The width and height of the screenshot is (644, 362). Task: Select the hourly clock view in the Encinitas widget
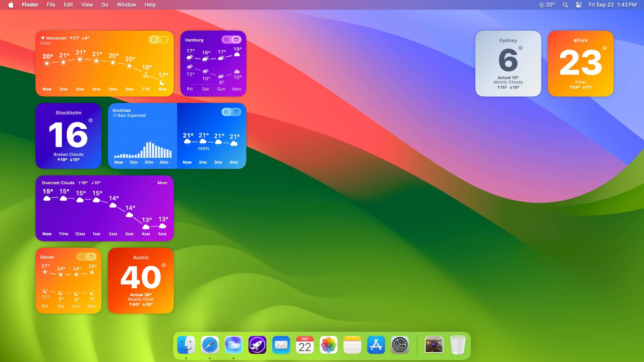(x=226, y=112)
